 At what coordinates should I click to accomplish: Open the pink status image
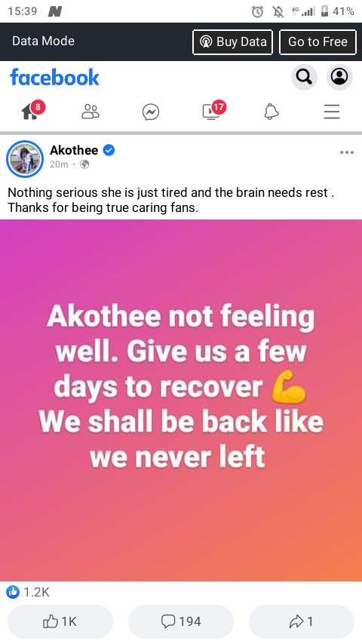click(x=181, y=400)
